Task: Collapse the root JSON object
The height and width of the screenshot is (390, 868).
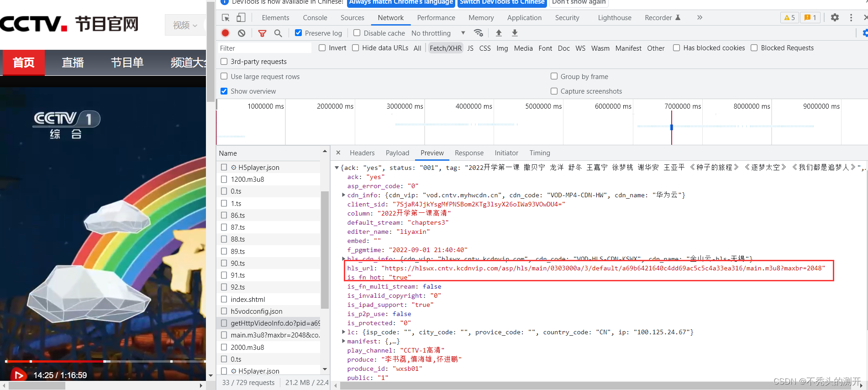Action: pos(337,168)
